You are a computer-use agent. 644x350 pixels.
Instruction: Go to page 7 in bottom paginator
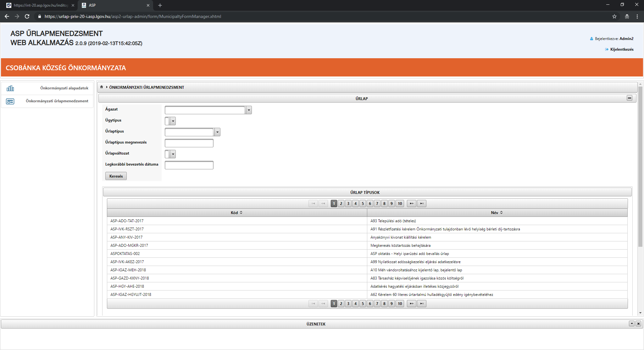click(377, 303)
